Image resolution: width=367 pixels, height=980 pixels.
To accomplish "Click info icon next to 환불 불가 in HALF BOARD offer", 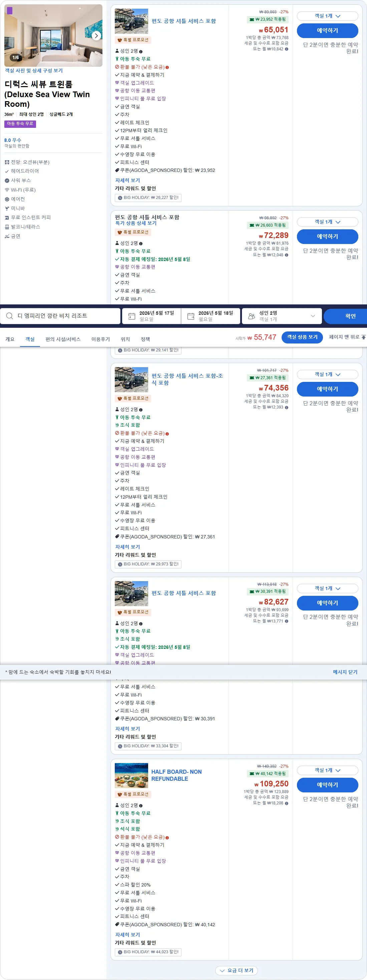I will 167,837.
